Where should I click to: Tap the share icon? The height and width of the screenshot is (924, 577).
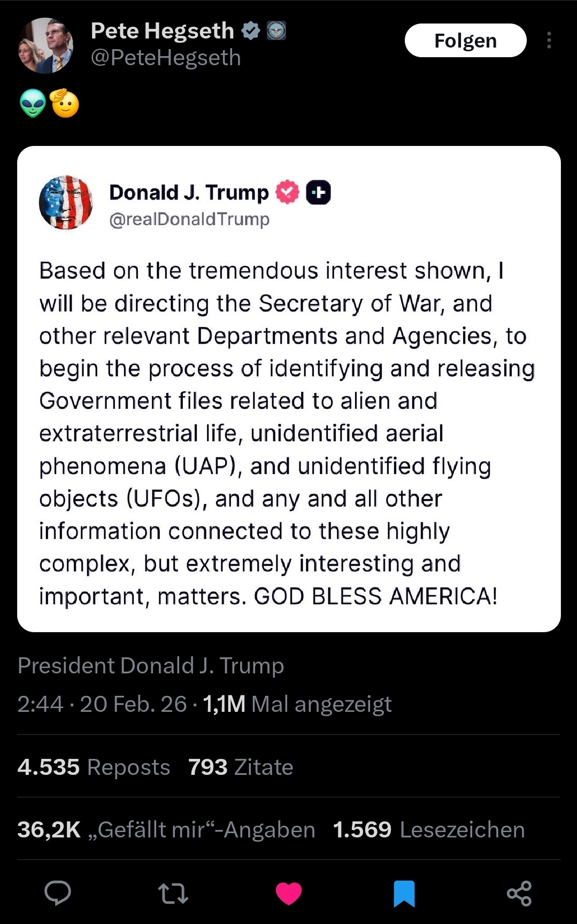[519, 893]
